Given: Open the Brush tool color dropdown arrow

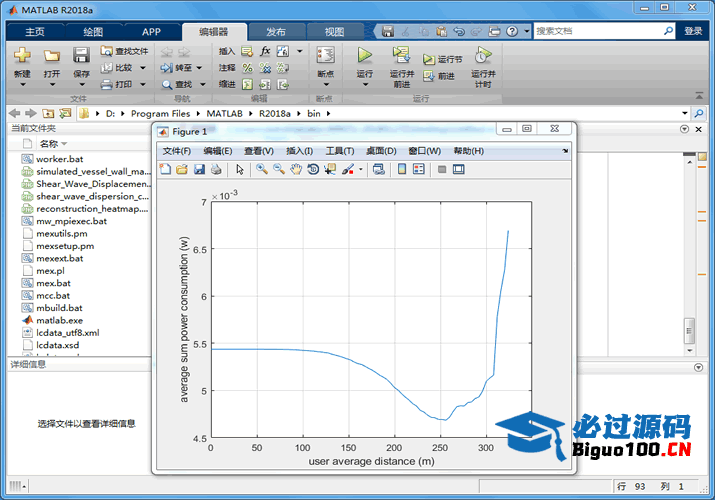Looking at the screenshot, I should coord(361,170).
